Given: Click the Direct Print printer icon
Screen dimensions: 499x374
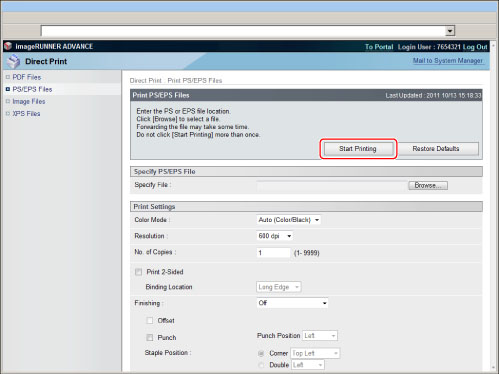Looking at the screenshot, I should 14,61.
